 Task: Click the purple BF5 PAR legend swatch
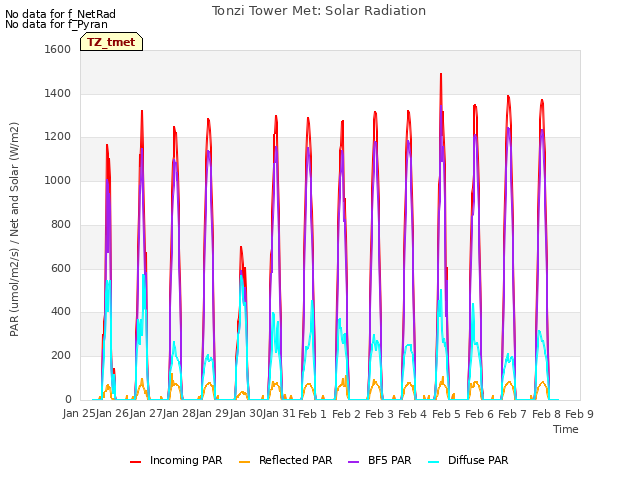pyautogui.click(x=353, y=462)
